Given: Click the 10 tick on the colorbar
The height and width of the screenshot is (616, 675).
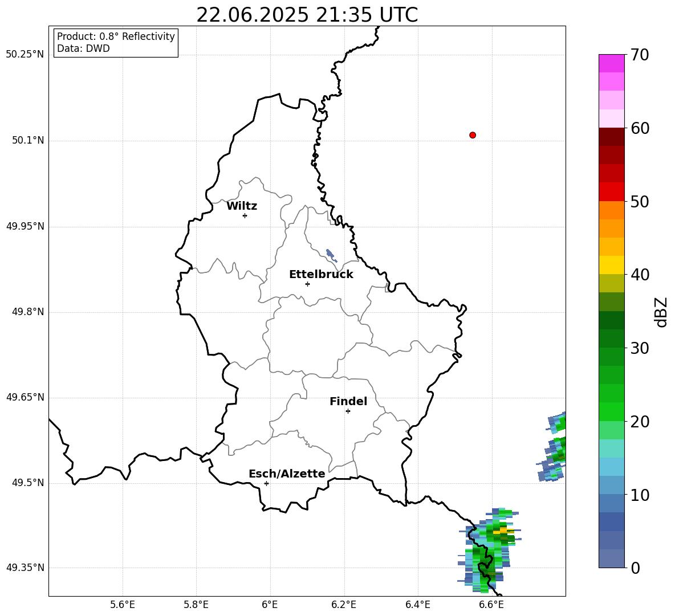Looking at the screenshot, I should coord(640,495).
